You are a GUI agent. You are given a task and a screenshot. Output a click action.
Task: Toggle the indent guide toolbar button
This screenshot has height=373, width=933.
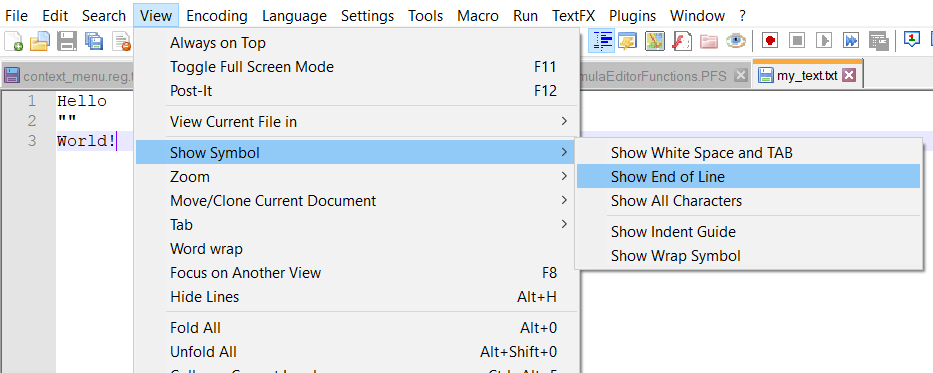[602, 41]
